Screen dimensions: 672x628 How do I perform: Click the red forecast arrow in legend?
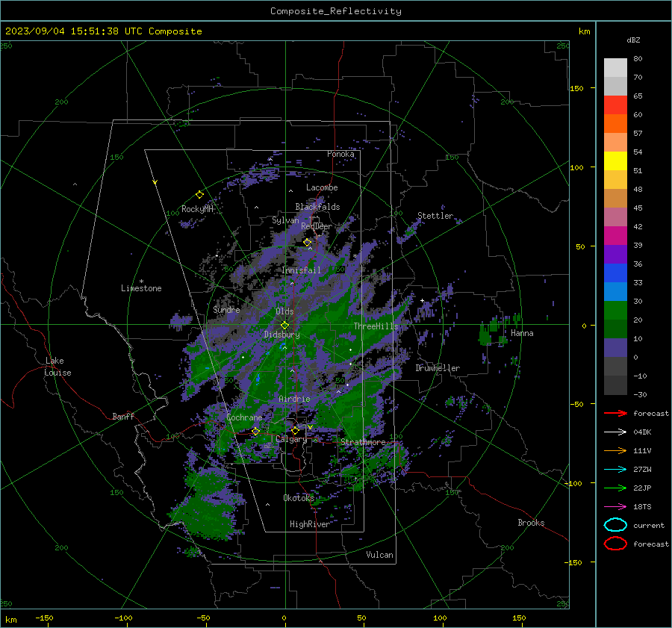click(615, 413)
